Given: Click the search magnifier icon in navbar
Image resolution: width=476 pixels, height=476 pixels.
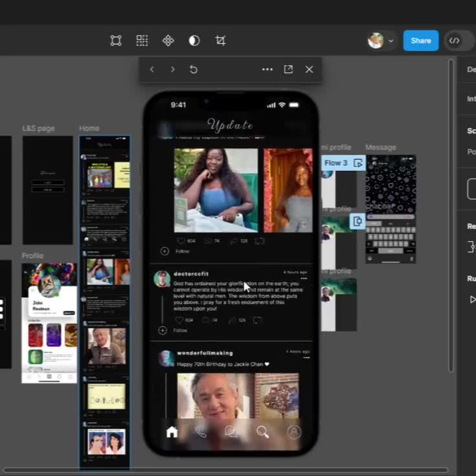Looking at the screenshot, I should pyautogui.click(x=263, y=432).
